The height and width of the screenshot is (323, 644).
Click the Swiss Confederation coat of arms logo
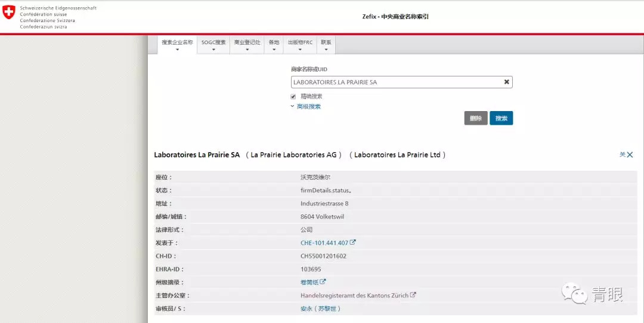click(x=8, y=13)
